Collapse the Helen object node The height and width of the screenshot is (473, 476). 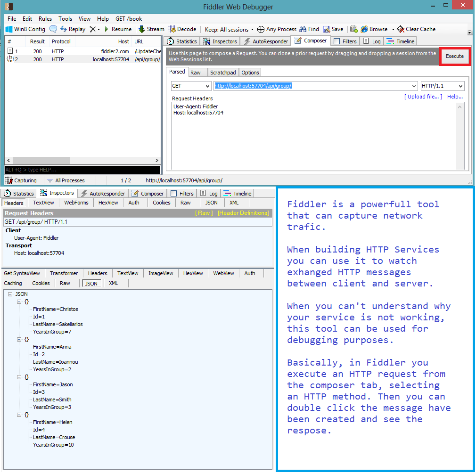click(19, 415)
